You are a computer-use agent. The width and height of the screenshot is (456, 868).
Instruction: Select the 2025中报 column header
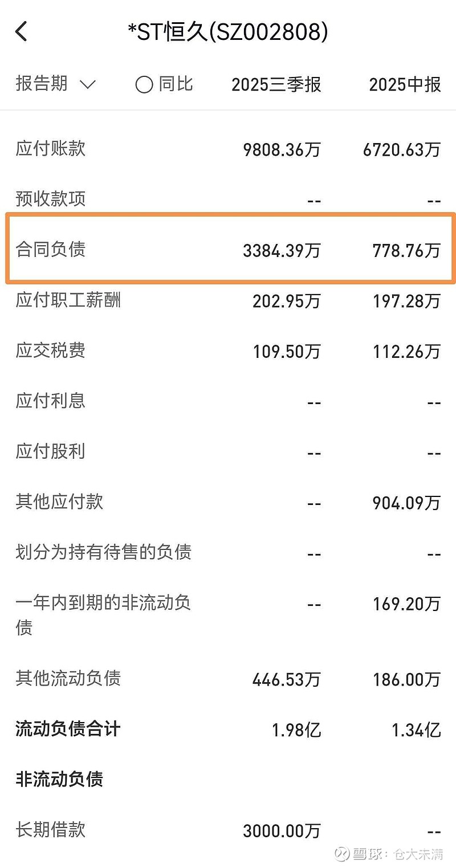(406, 84)
